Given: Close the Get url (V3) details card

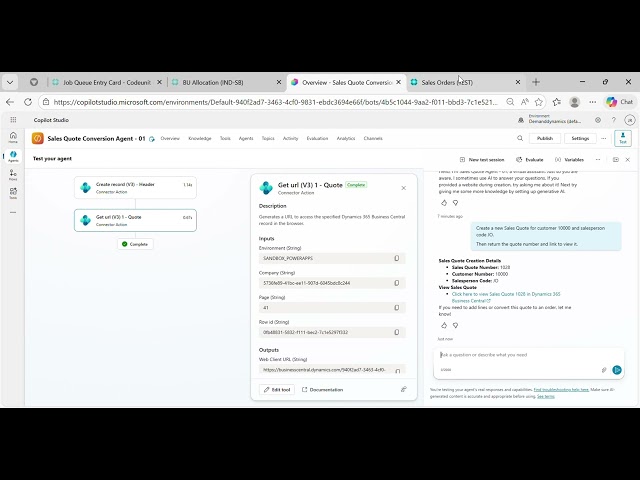Looking at the screenshot, I should click(x=404, y=188).
